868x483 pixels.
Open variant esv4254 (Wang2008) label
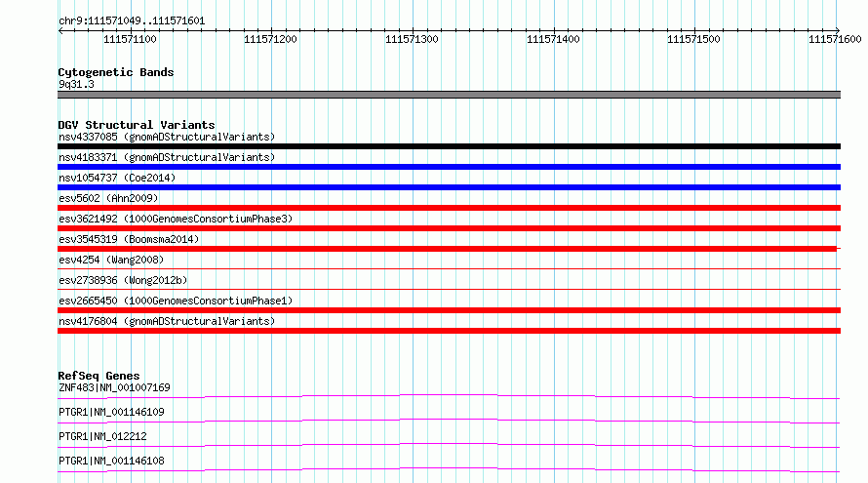pos(111,260)
